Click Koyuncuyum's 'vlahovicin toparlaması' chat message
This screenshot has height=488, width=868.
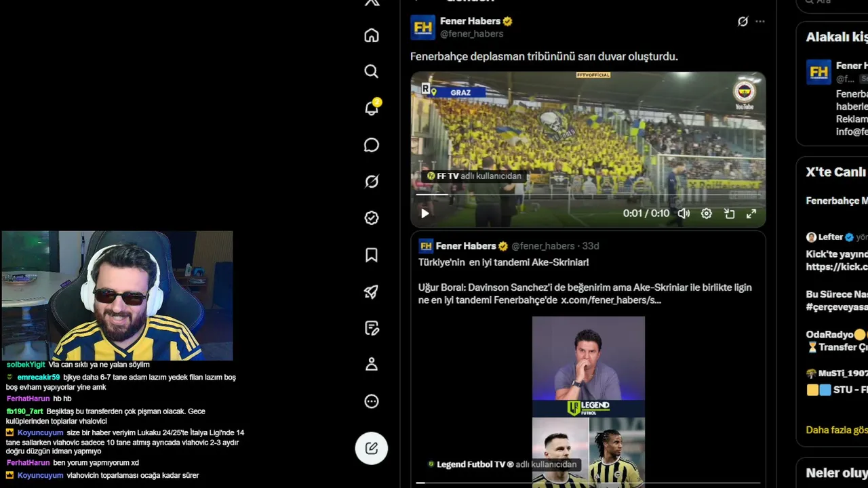coord(133,476)
